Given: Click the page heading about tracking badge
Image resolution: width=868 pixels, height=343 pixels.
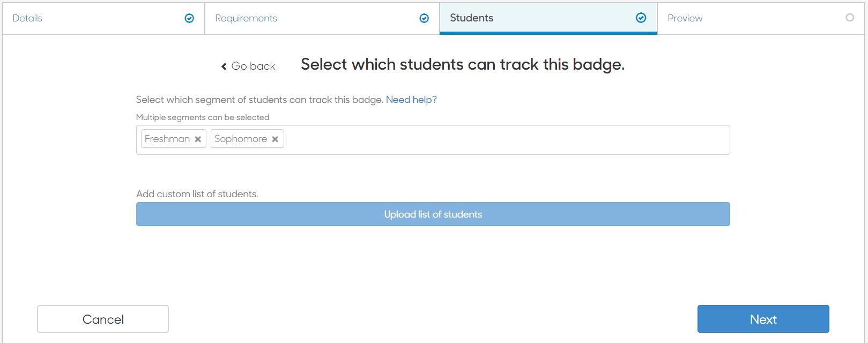Looking at the screenshot, I should tap(463, 64).
